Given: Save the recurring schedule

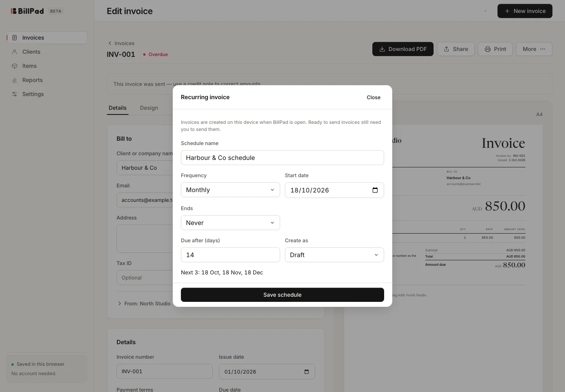Looking at the screenshot, I should (282, 295).
